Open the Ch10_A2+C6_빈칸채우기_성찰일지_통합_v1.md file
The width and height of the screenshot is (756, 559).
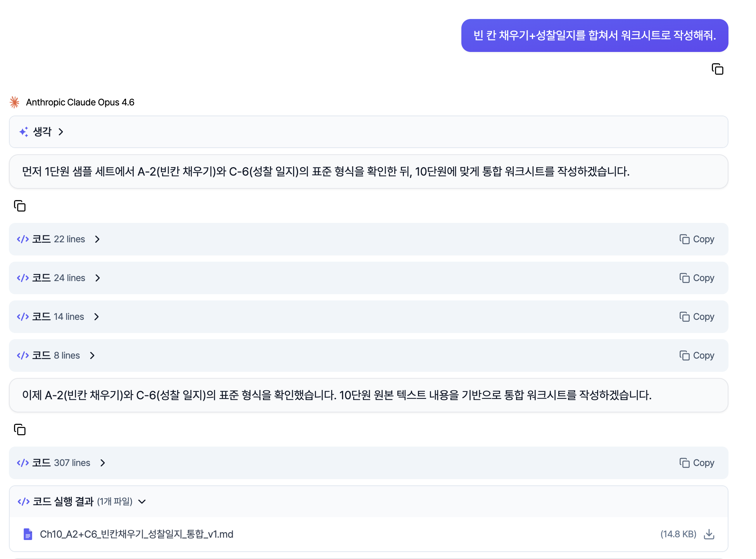click(136, 534)
